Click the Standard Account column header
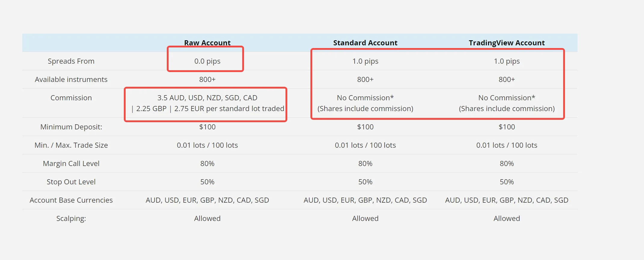Image resolution: width=644 pixels, height=260 pixels. [365, 43]
